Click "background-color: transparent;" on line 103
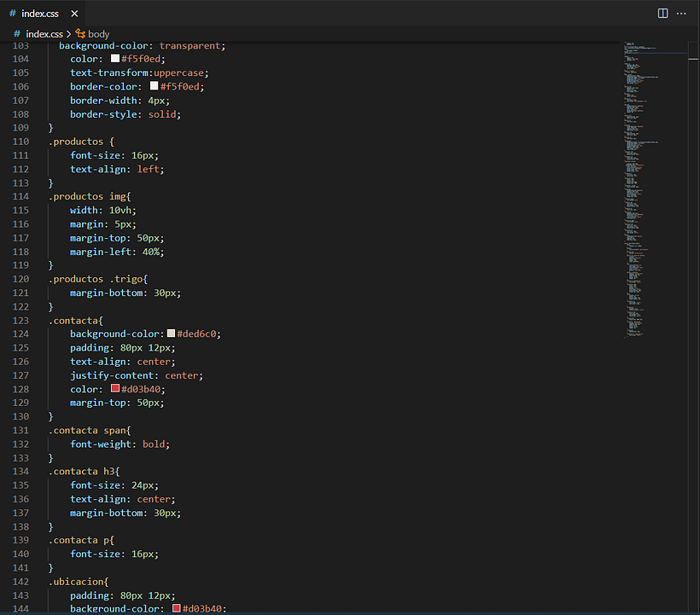Viewport: 700px width, 615px height. (x=143, y=45)
